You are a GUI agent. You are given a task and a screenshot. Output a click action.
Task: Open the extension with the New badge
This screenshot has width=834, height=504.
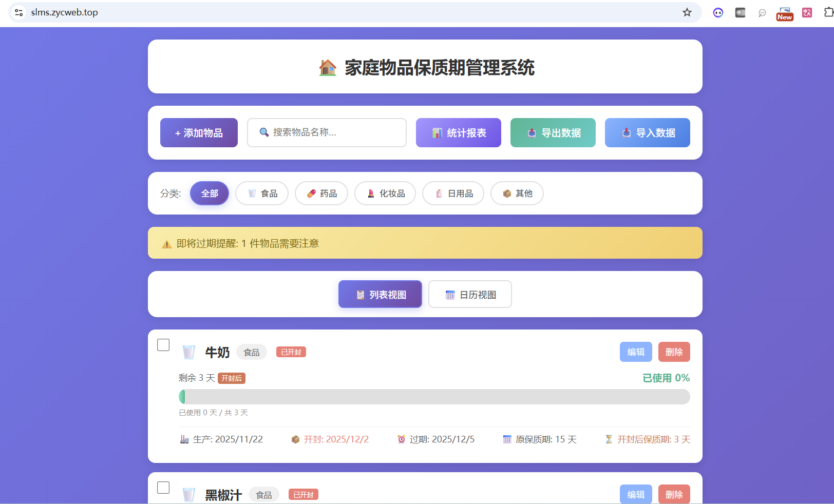pyautogui.click(x=785, y=14)
